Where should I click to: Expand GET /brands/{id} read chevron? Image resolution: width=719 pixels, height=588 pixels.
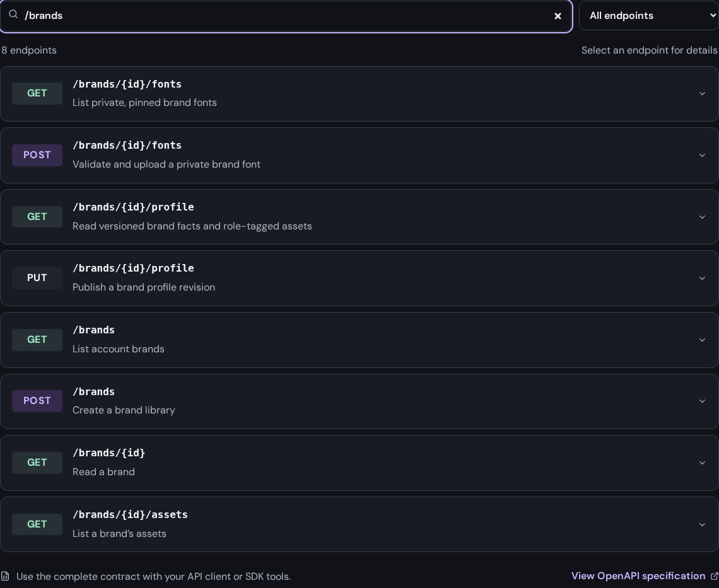pos(702,463)
